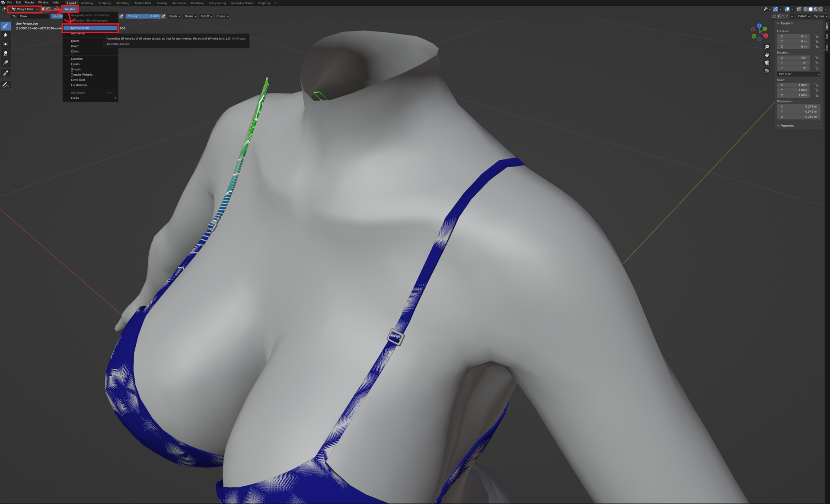
Task: Select the Draw brush tool
Action: pos(6,26)
